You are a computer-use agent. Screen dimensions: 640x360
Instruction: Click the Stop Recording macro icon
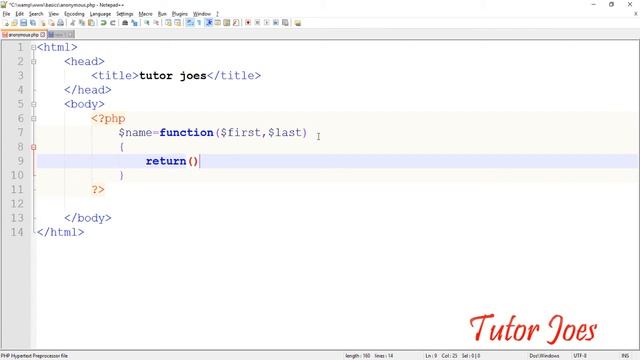click(257, 23)
